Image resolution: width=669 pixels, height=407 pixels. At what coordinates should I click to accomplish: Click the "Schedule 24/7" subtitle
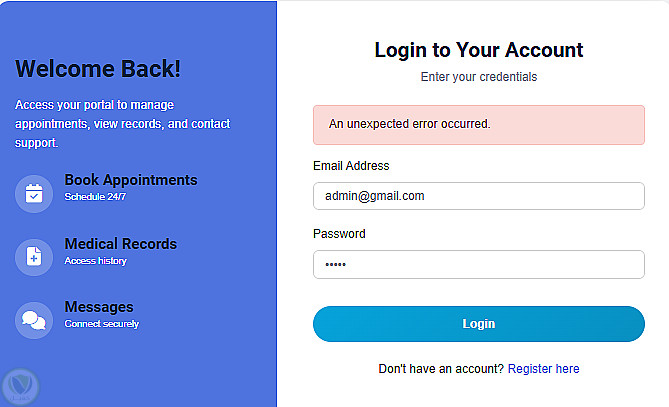(95, 197)
